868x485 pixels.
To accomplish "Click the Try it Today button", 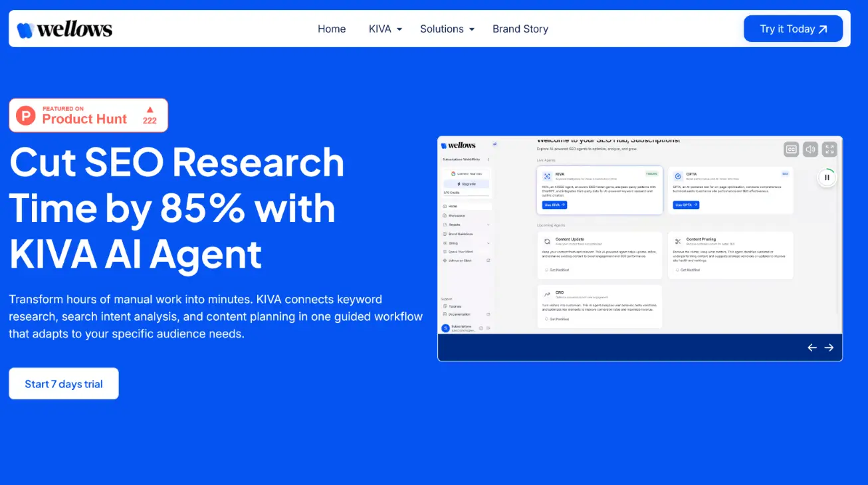I will tap(793, 29).
